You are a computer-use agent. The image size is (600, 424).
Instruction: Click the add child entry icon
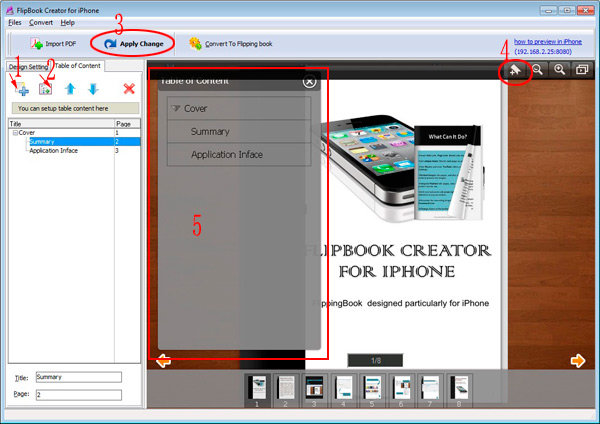click(45, 89)
